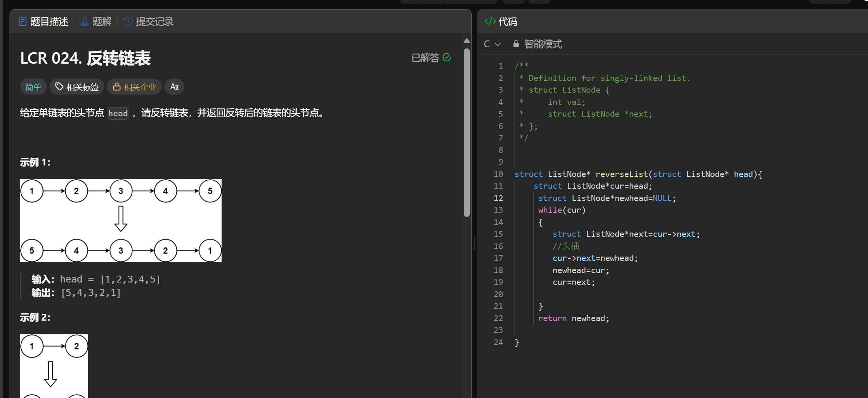Click the int val; comment line

click(x=552, y=102)
